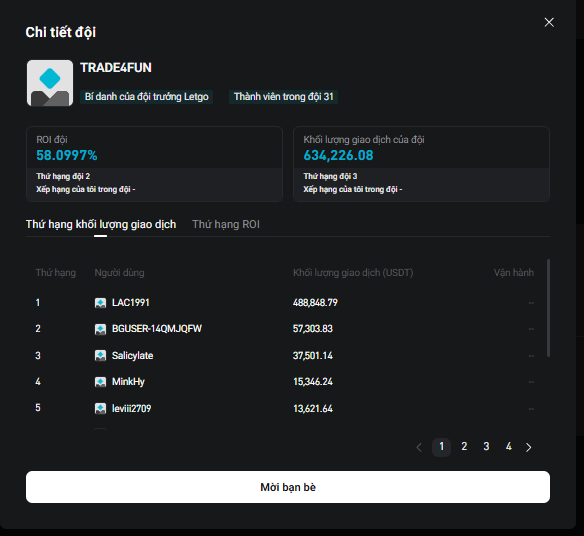Click avatar icon beside Salicylate
Image resolution: width=584 pixels, height=536 pixels.
(x=100, y=356)
